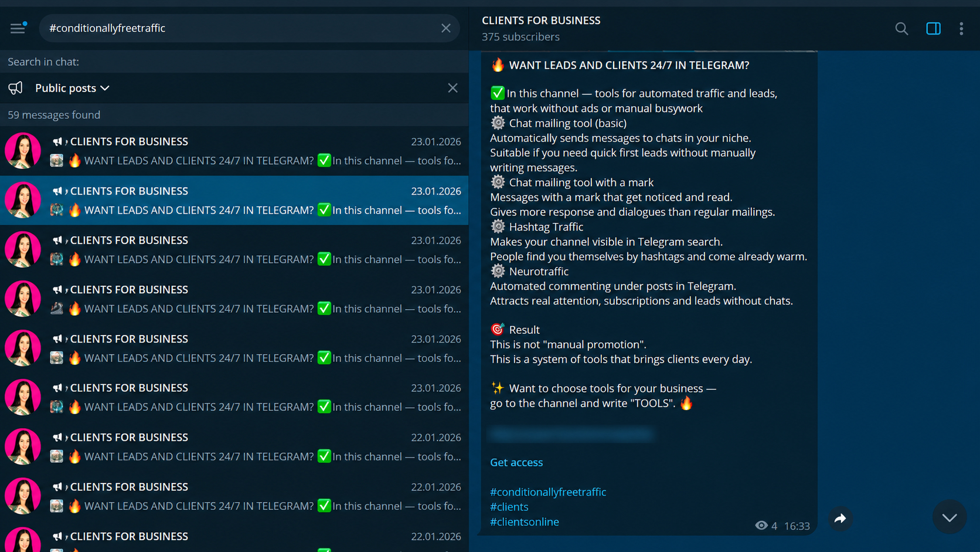Viewport: 980px width, 552px height.
Task: Click the #conditionallyfreetraffic hashtag in post
Action: [548, 492]
